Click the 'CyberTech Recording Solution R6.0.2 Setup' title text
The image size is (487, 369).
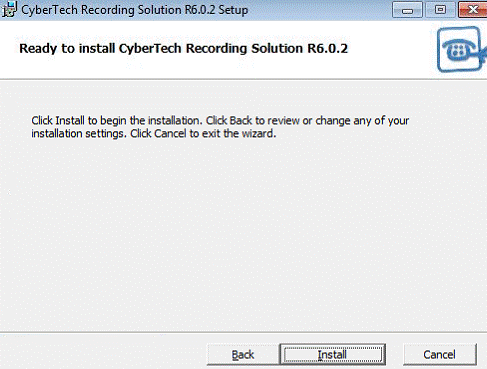pos(135,10)
